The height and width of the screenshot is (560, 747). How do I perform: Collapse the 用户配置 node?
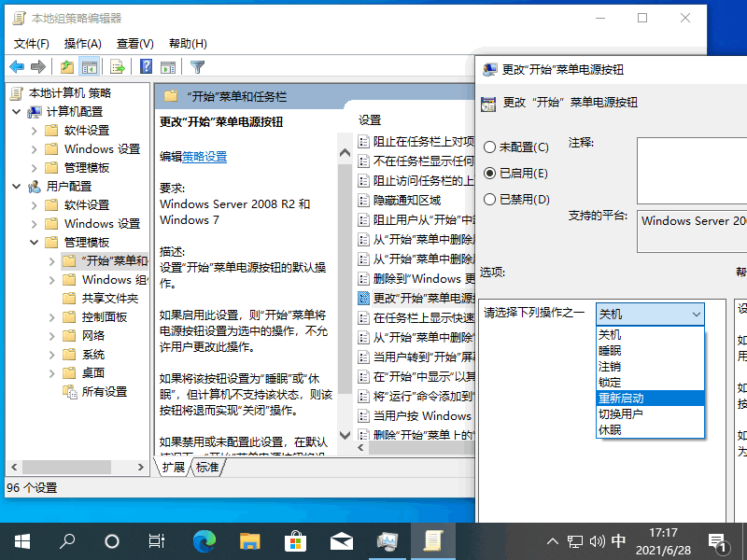tap(17, 186)
